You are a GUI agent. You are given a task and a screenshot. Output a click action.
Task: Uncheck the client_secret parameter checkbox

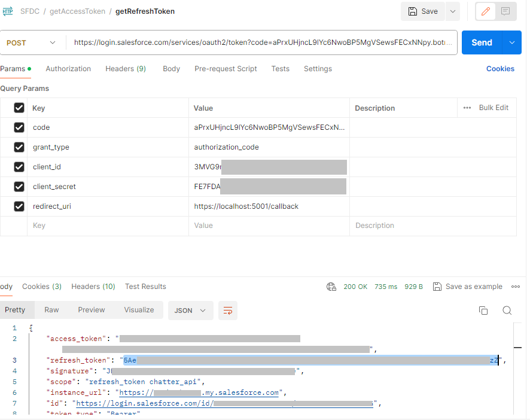(x=19, y=187)
